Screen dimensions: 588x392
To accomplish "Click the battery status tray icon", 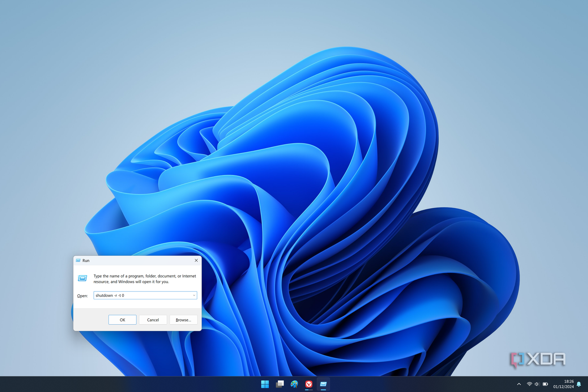I will [545, 384].
